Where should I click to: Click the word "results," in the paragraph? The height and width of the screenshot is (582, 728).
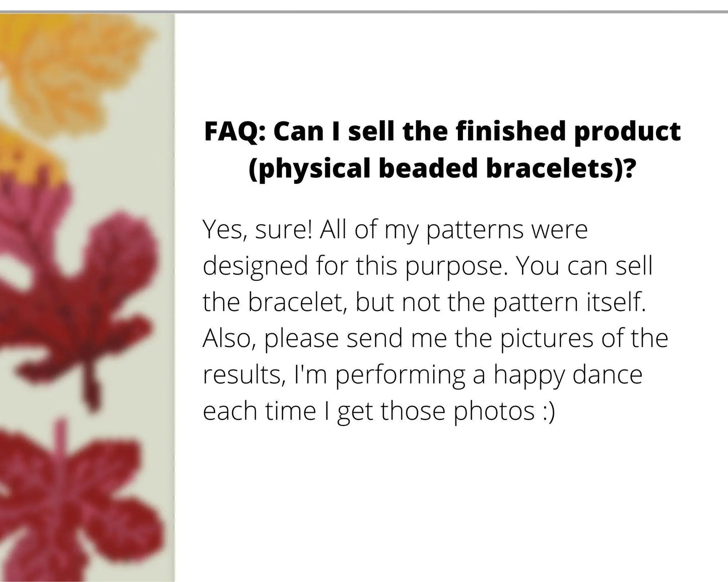[x=241, y=375]
